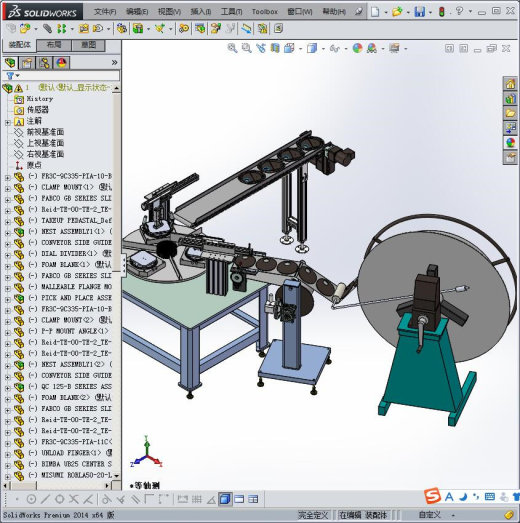This screenshot has width=520, height=523.
Task: Click the tree filter funnel icon
Action: point(10,76)
